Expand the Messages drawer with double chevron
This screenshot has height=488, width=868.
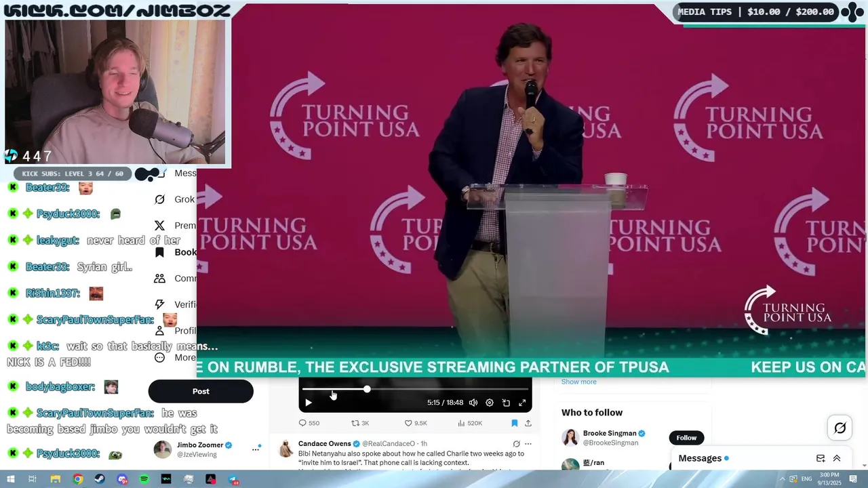pos(837,458)
